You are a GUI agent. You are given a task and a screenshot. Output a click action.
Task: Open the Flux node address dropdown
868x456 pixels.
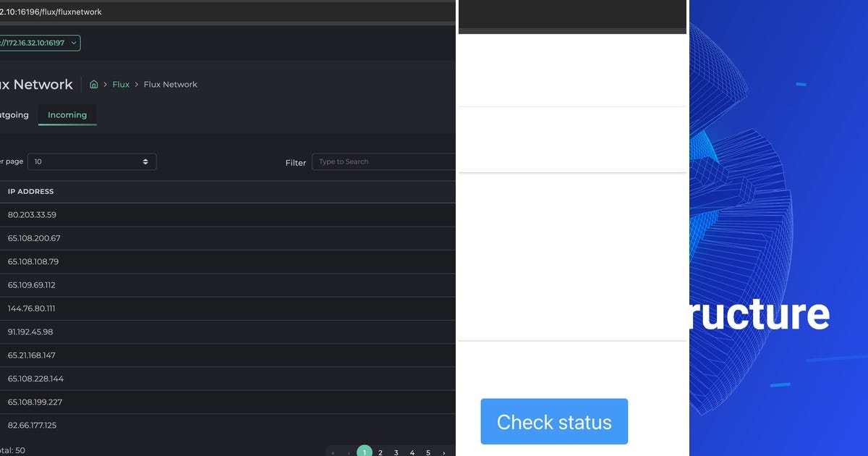pos(40,43)
